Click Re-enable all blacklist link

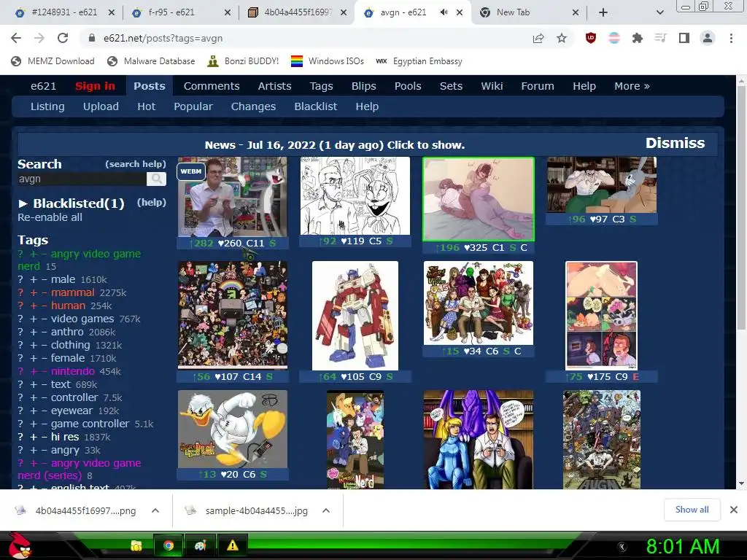50,217
